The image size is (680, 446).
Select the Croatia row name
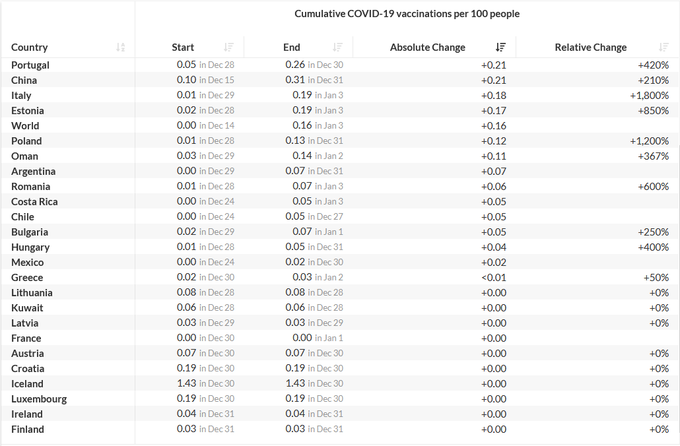pyautogui.click(x=28, y=369)
